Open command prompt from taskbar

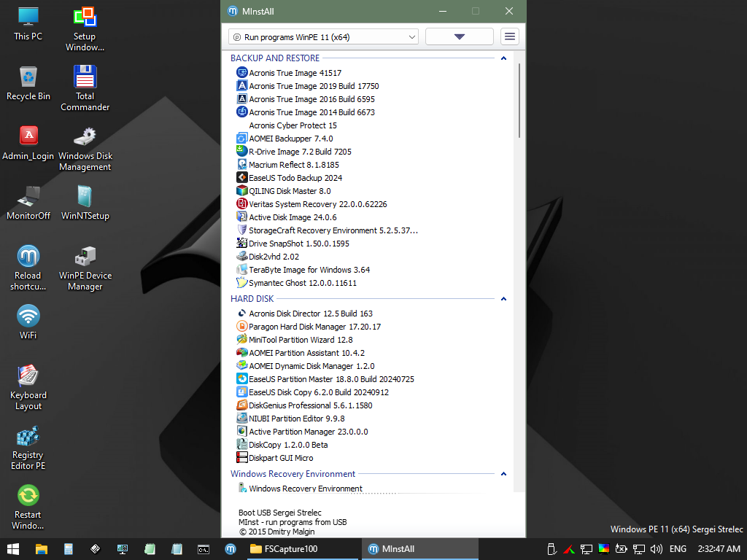(x=204, y=549)
